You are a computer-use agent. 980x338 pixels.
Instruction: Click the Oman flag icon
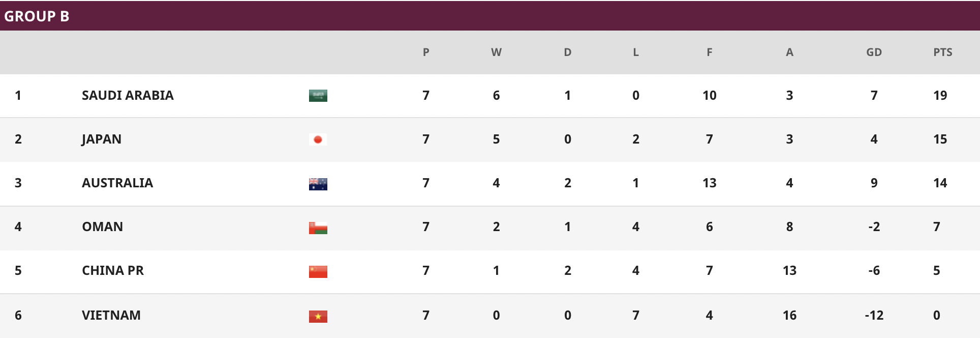pyautogui.click(x=318, y=228)
